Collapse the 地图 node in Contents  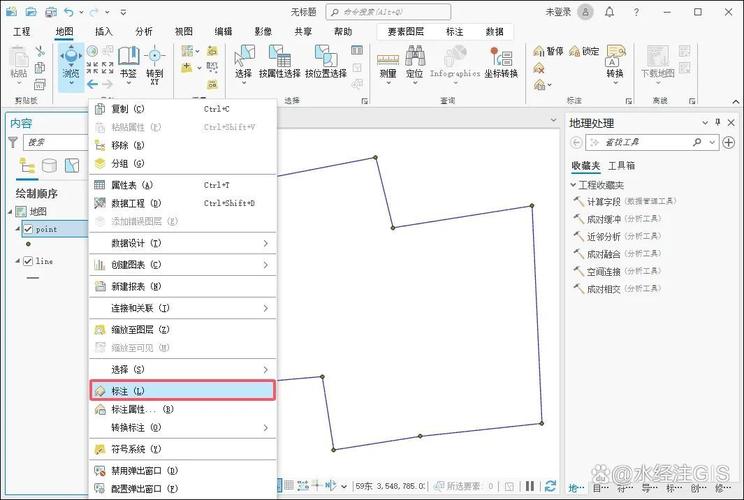(x=10, y=212)
